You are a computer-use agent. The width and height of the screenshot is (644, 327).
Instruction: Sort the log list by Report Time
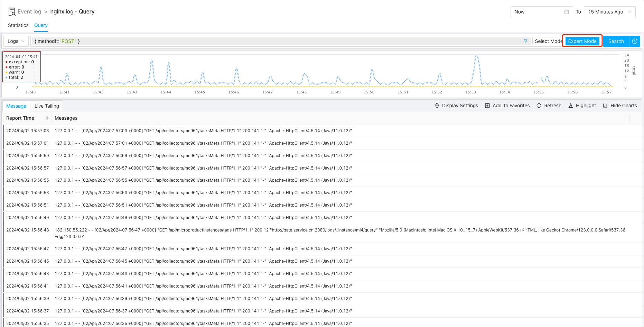click(x=47, y=118)
